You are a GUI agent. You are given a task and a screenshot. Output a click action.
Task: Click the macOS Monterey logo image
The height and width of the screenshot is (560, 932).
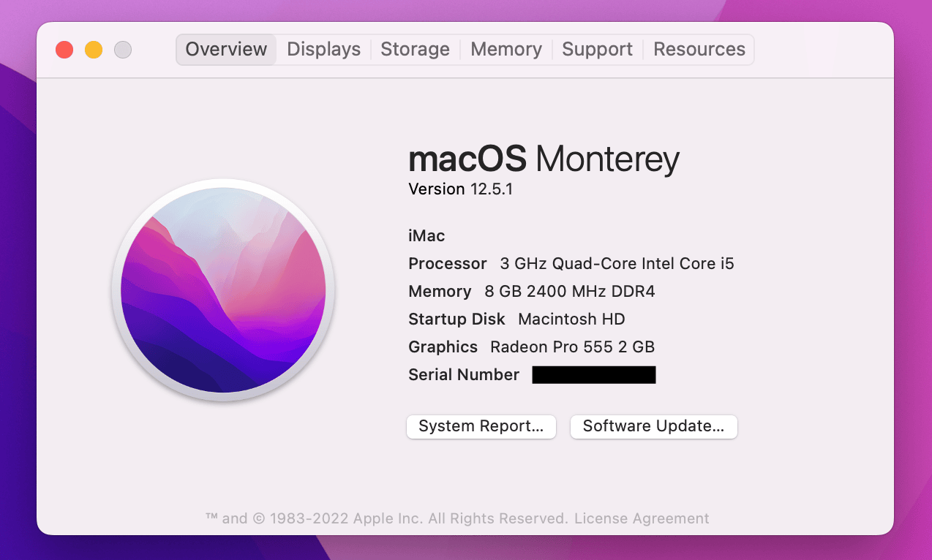[223, 290]
